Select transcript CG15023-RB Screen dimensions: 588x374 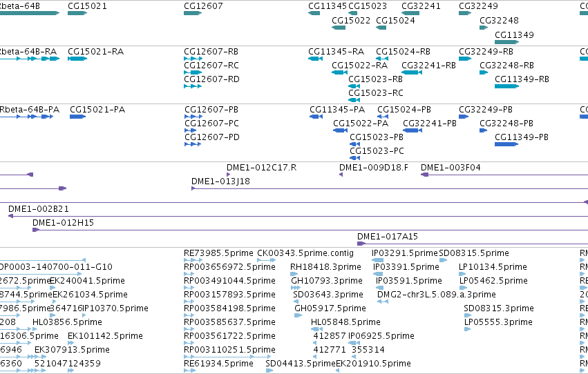coord(354,86)
